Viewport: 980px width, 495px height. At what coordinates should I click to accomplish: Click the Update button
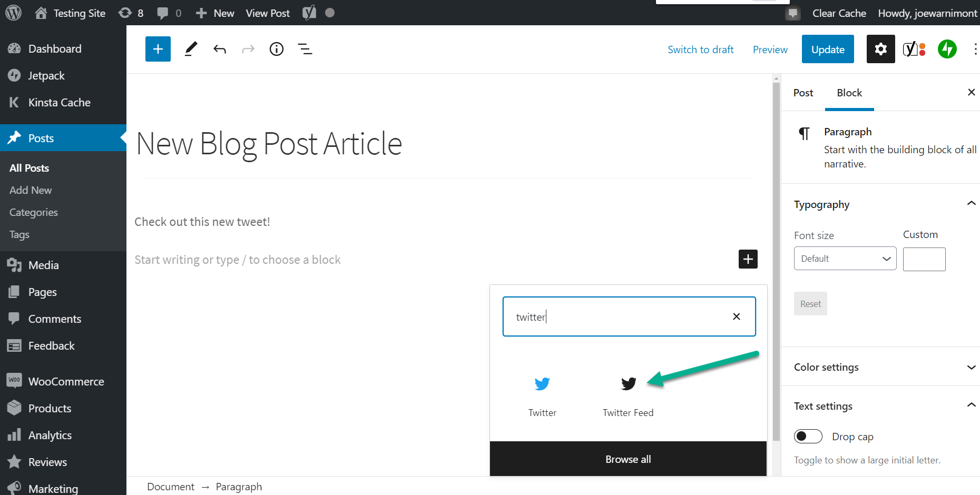tap(827, 48)
